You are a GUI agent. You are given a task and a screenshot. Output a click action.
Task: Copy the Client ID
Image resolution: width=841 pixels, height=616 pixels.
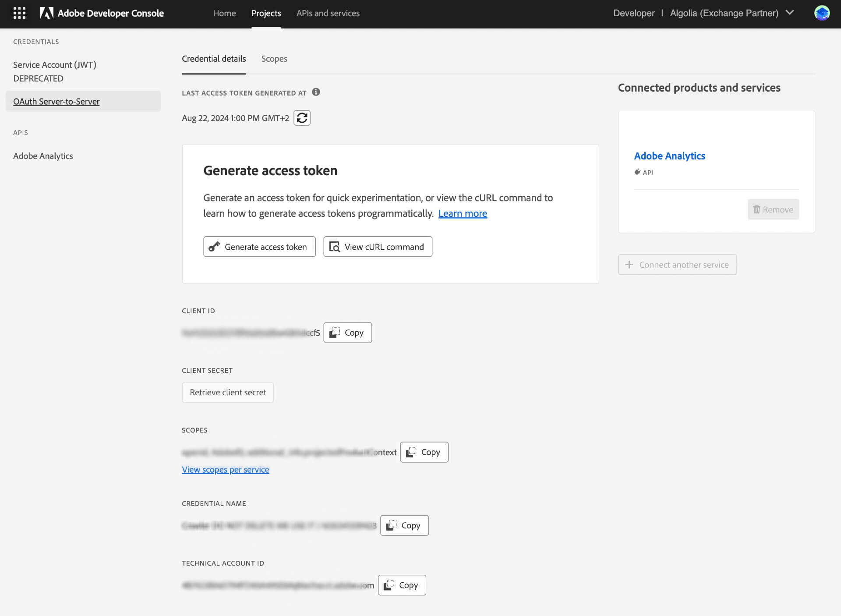tap(347, 333)
